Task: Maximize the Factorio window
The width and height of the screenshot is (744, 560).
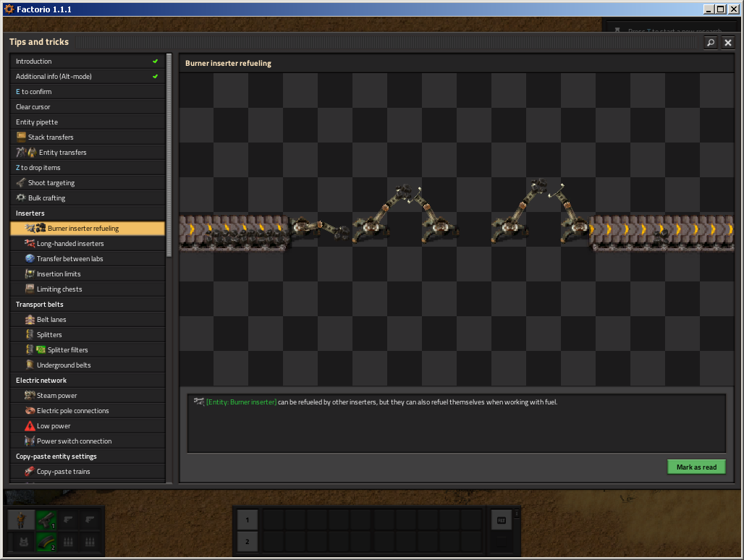Action: click(720, 9)
